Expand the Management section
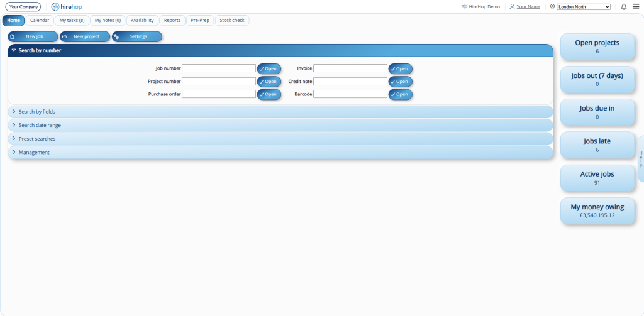 280,152
